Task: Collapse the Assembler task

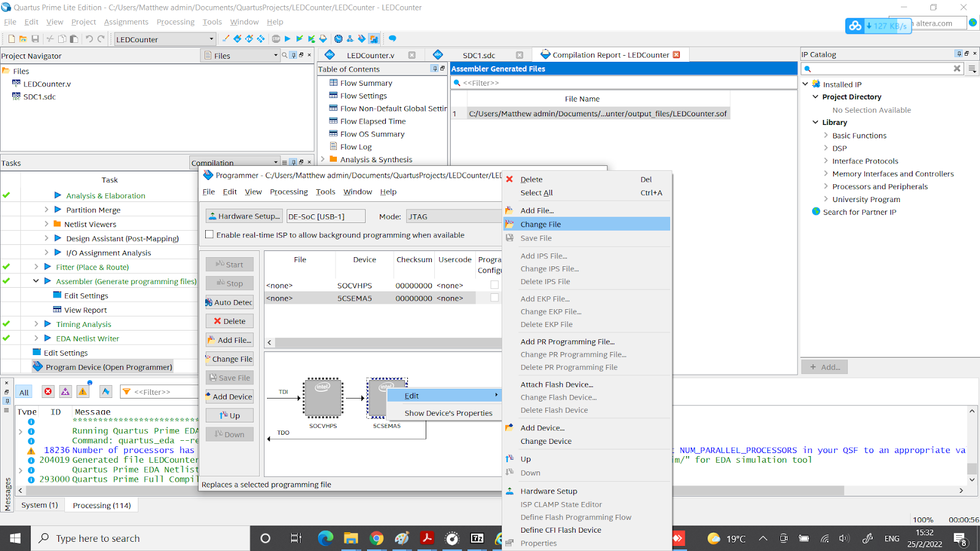Action: [36, 281]
